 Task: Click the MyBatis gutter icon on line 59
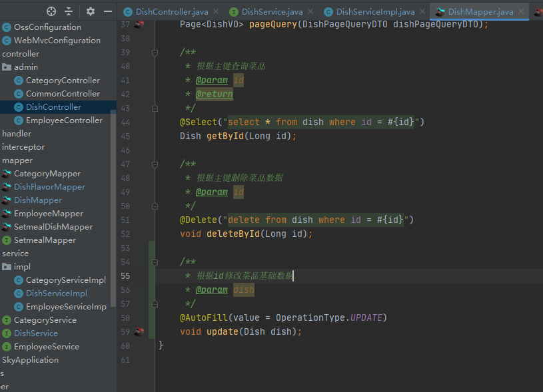(139, 331)
